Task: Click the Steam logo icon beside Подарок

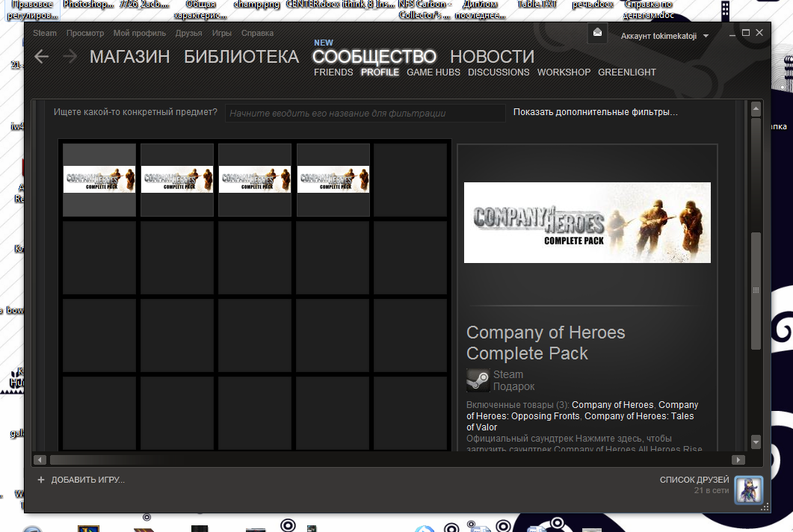Action: pyautogui.click(x=478, y=380)
